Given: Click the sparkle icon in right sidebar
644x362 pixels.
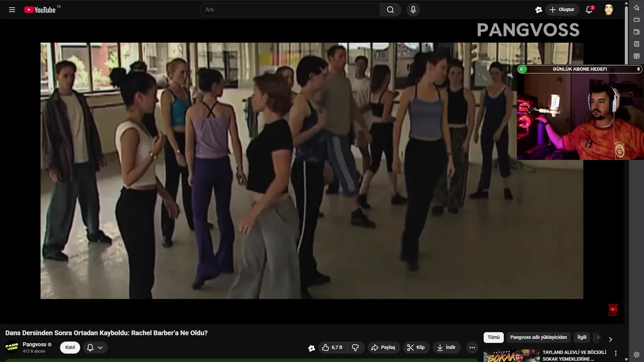Looking at the screenshot, I should [x=636, y=8].
